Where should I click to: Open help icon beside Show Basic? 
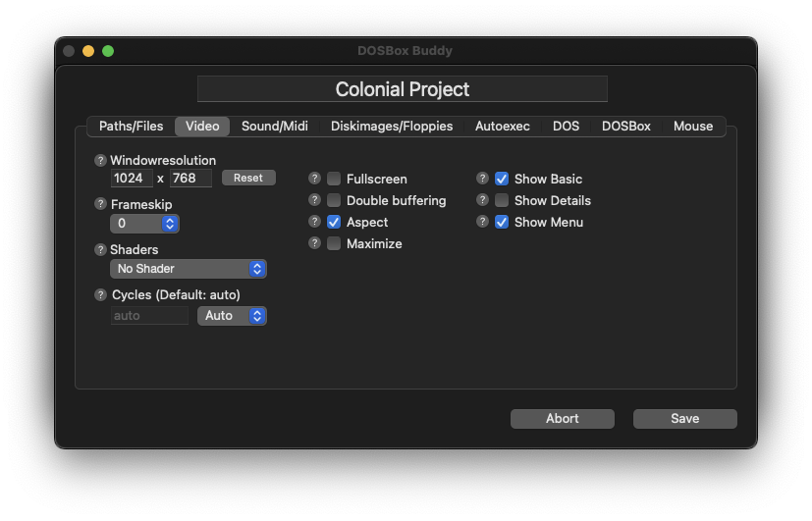[482, 179]
